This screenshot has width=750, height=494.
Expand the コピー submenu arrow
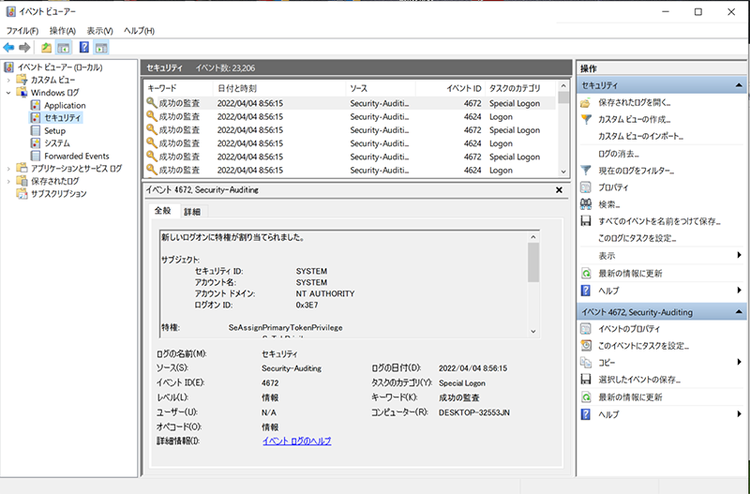(x=739, y=362)
